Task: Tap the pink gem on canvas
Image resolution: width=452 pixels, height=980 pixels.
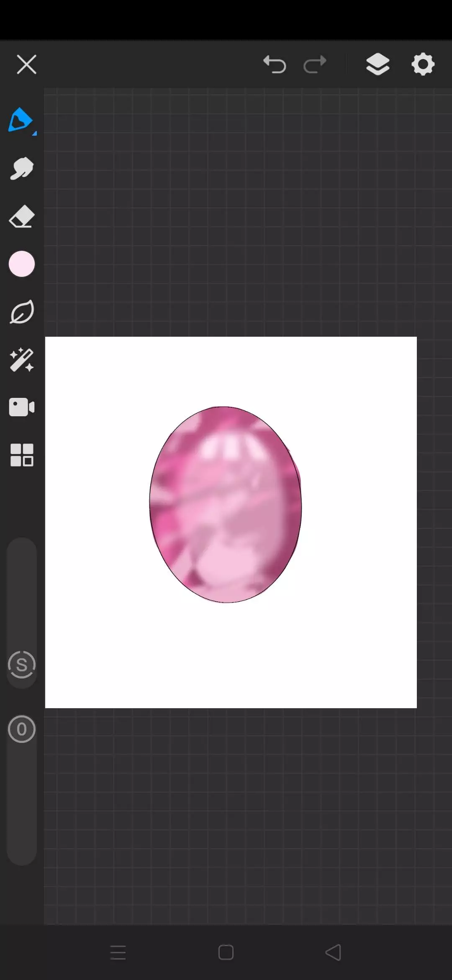Action: click(x=226, y=504)
